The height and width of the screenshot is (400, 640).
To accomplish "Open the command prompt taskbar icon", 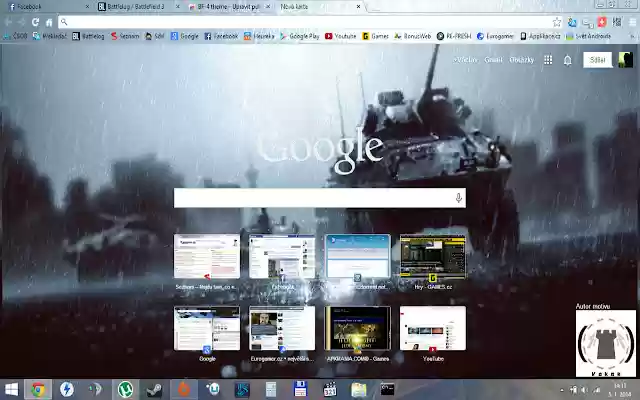I will pyautogui.click(x=387, y=389).
